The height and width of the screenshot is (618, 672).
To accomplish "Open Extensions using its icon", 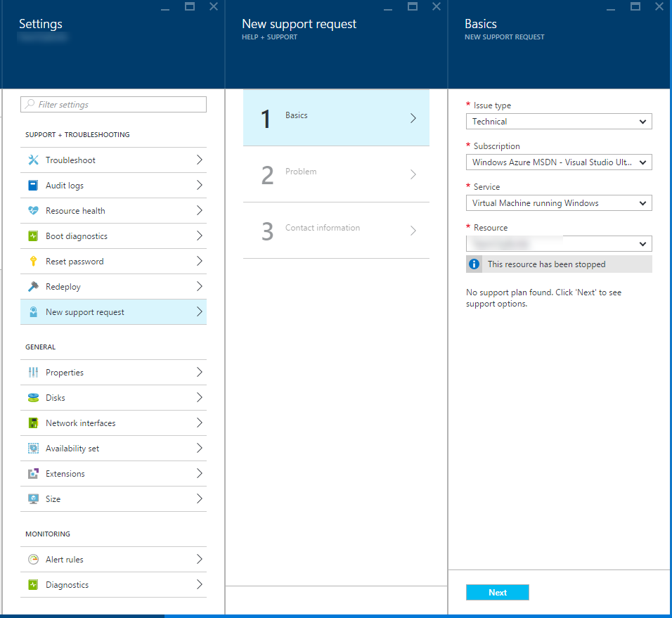I will (34, 473).
